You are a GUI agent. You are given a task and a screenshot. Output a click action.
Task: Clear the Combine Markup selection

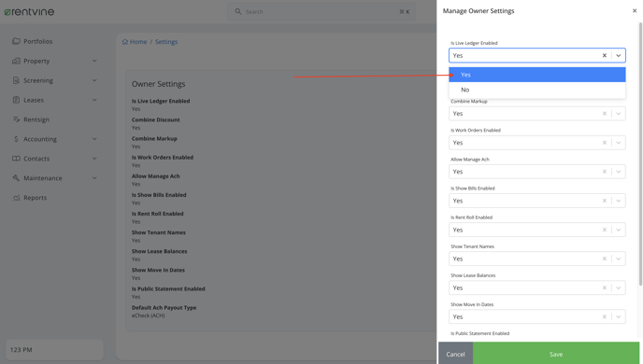point(604,114)
